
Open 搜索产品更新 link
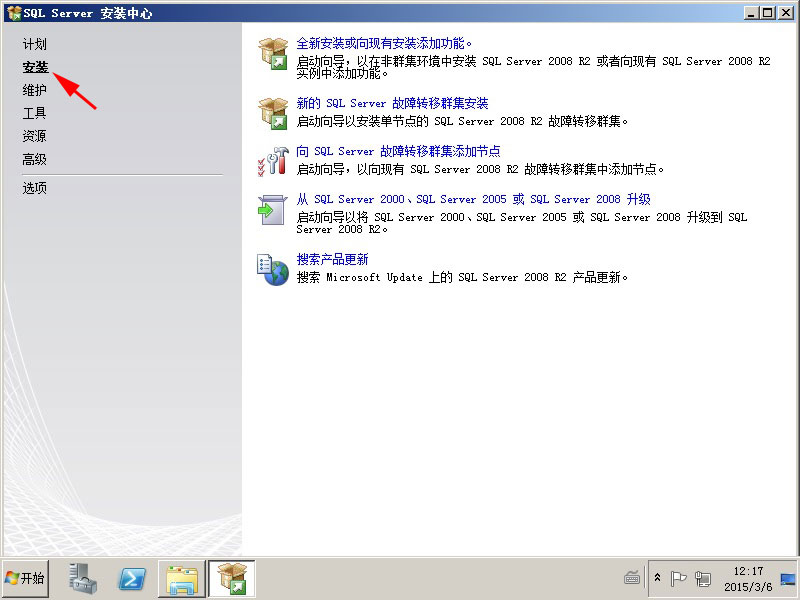tap(333, 260)
